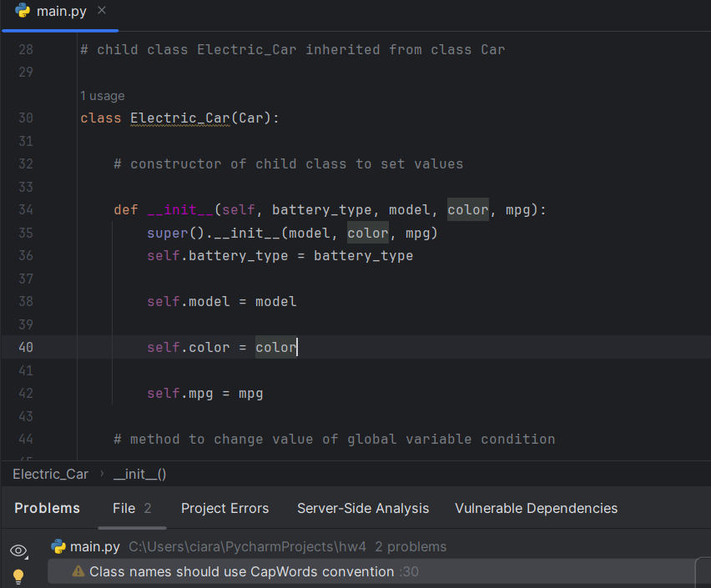Switch to the Problems tab label
The image size is (711, 588).
point(48,508)
